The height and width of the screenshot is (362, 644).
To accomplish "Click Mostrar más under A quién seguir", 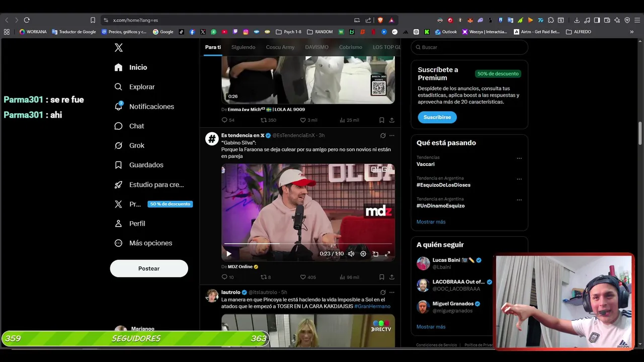I will click(431, 327).
